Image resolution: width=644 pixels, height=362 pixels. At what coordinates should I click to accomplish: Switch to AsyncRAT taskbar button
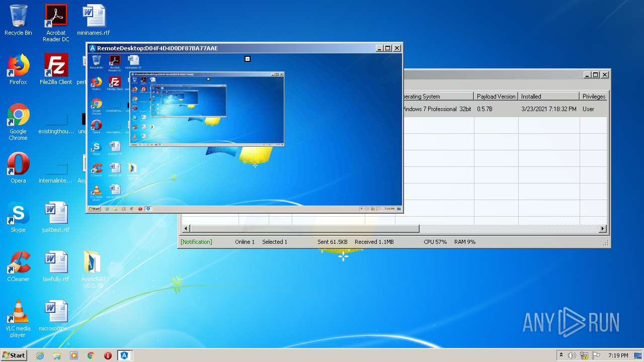124,355
